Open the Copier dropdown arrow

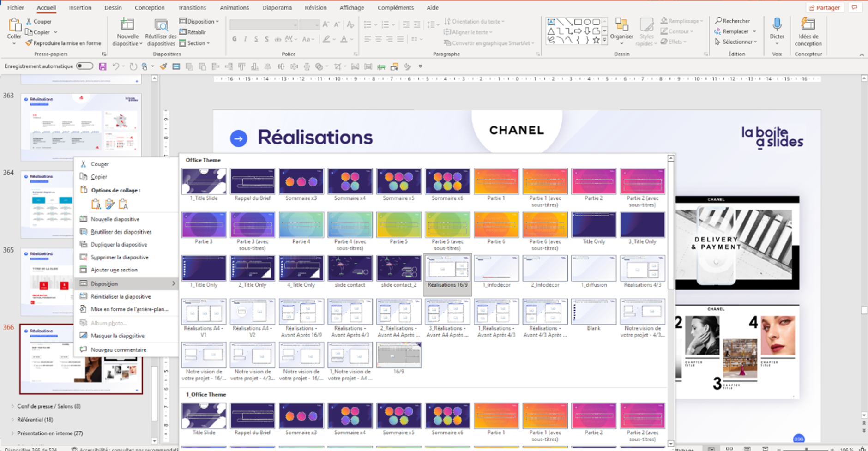point(54,32)
